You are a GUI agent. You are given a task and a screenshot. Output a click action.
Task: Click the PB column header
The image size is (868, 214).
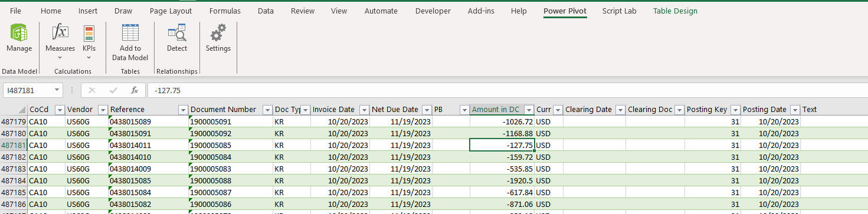pos(451,110)
